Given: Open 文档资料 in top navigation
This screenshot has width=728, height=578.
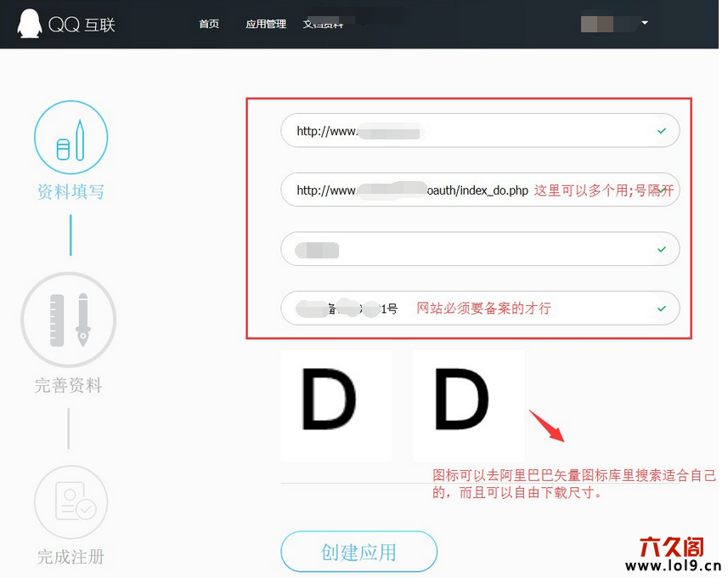Looking at the screenshot, I should [x=323, y=24].
